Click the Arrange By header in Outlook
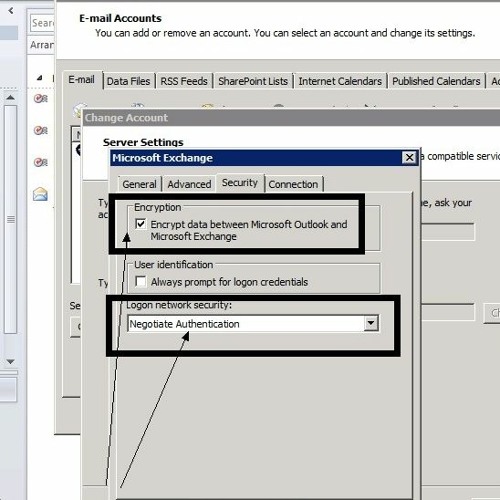This screenshot has width=500, height=500. tap(42, 45)
